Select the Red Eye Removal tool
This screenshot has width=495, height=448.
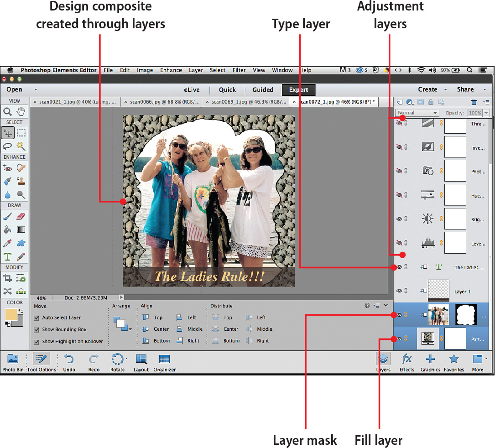(x=8, y=167)
